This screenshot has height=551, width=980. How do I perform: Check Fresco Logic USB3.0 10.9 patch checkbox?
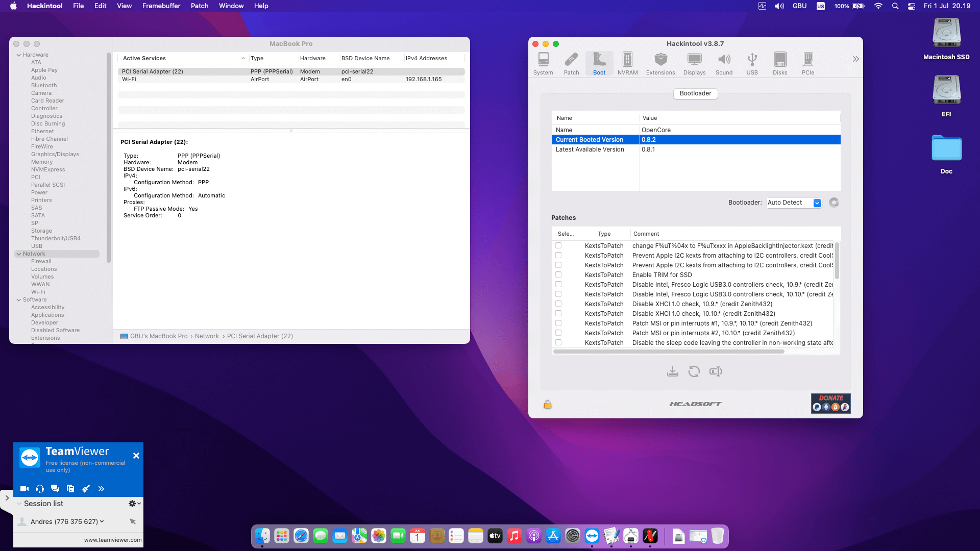(x=558, y=285)
